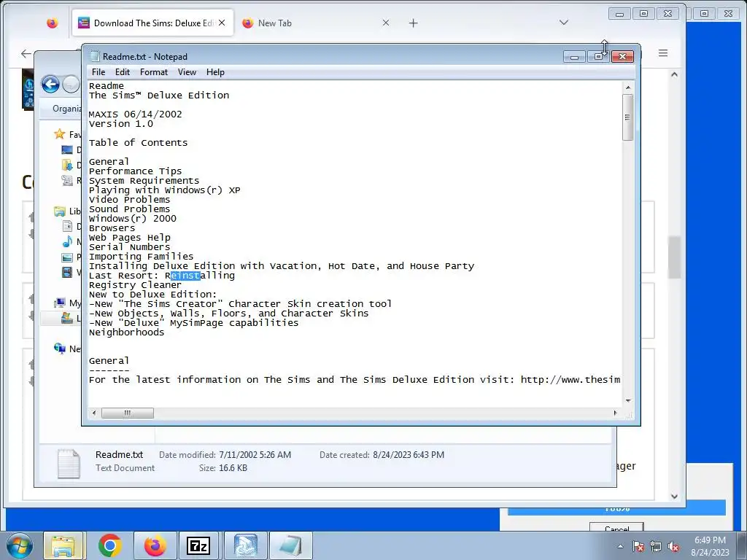Click 'Registry Cleaner' line in Notepad
Image resolution: width=747 pixels, height=560 pixels.
coord(135,285)
